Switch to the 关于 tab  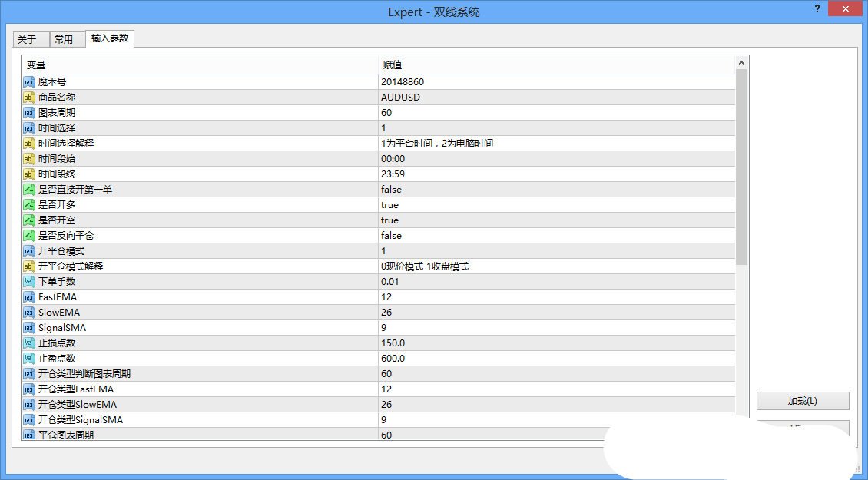(x=28, y=40)
